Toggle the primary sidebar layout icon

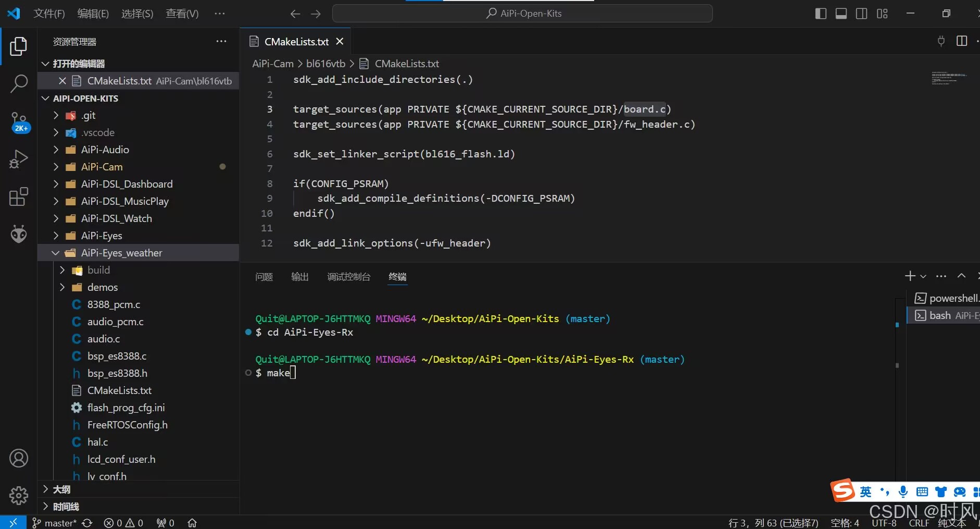coord(821,14)
